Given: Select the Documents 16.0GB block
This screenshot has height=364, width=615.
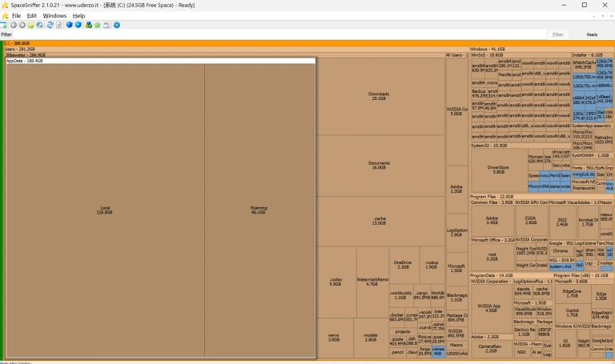Looking at the screenshot, I should (379, 166).
